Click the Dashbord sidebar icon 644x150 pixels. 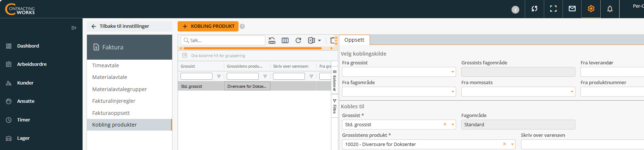(x=9, y=46)
